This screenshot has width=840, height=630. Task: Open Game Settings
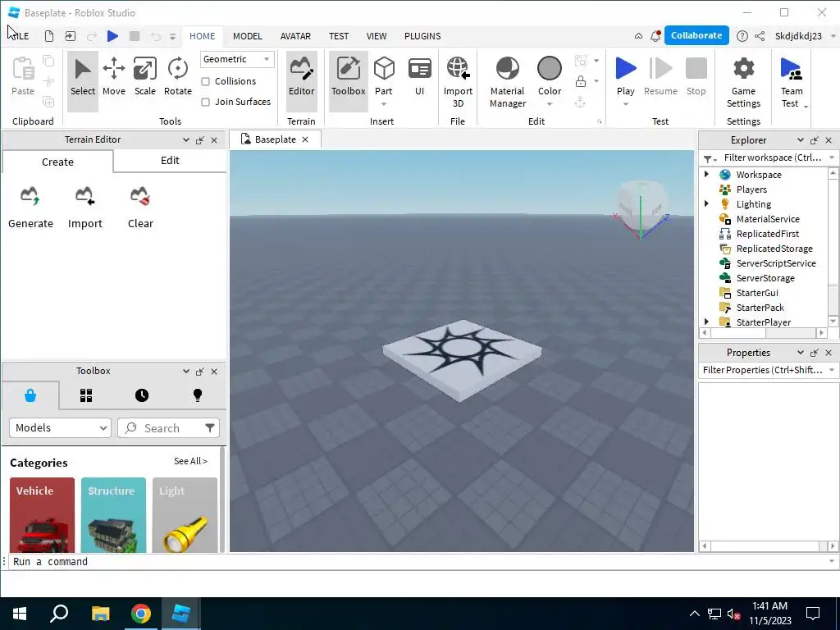(x=743, y=81)
